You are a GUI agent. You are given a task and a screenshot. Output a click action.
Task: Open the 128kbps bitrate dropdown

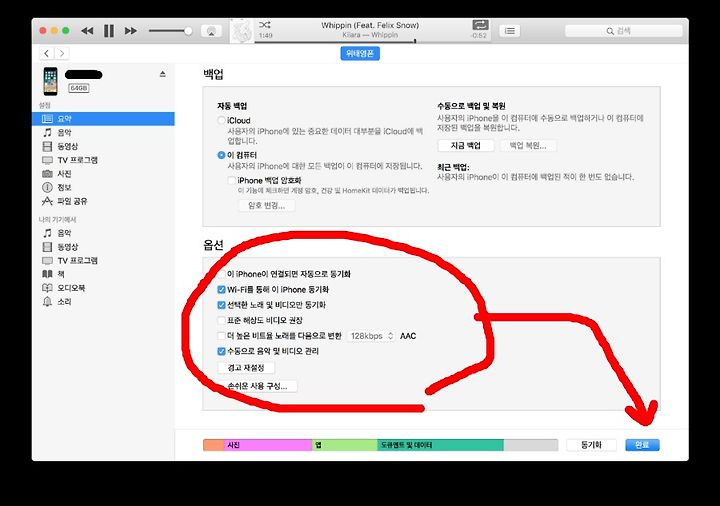[x=371, y=336]
